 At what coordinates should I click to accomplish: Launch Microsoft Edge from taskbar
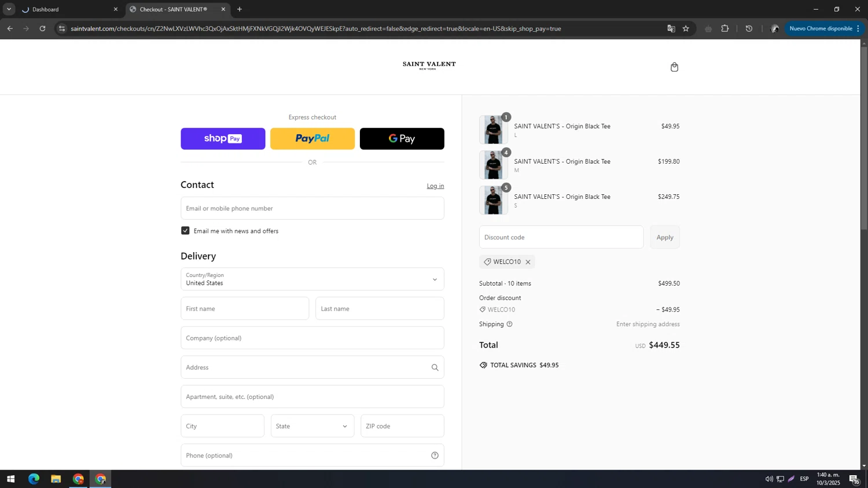(x=34, y=479)
